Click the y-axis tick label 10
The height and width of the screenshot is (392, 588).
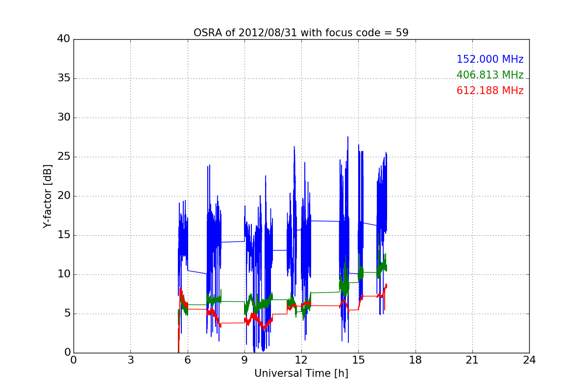[64, 274]
